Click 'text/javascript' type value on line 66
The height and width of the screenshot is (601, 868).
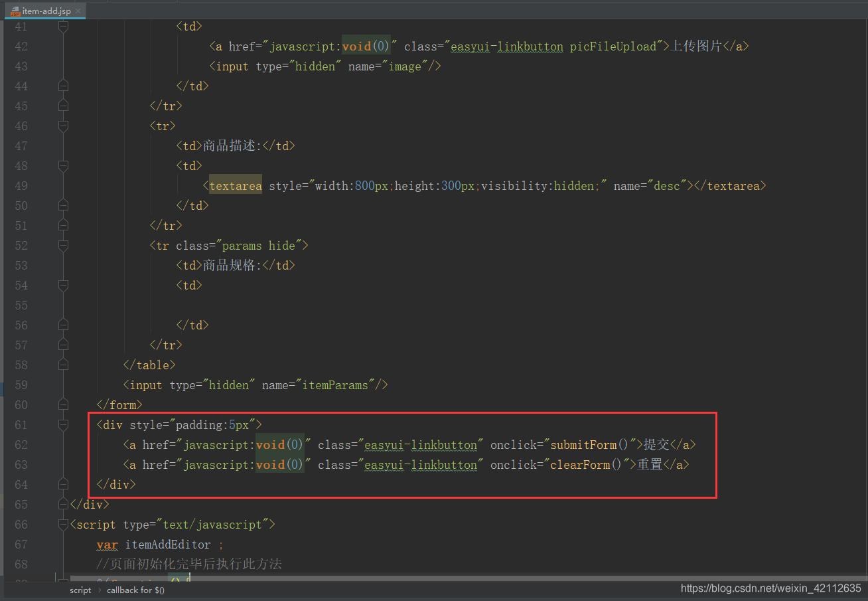click(212, 525)
